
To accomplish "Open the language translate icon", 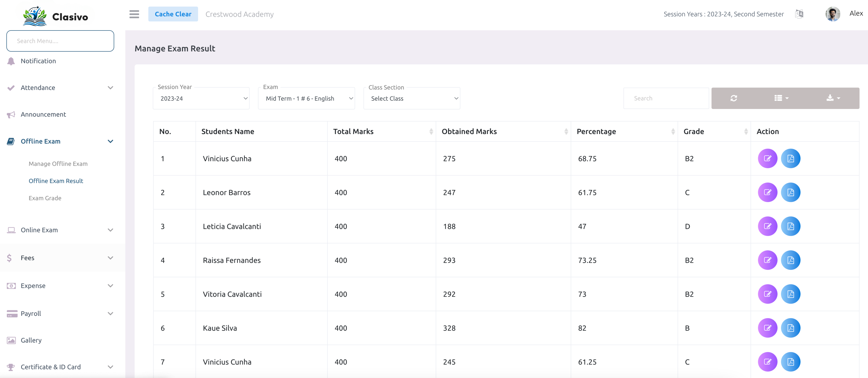I will coord(799,14).
